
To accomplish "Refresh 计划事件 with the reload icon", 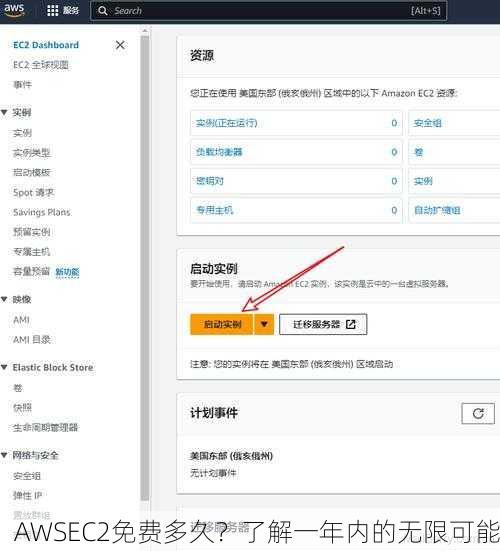I will pos(478,413).
